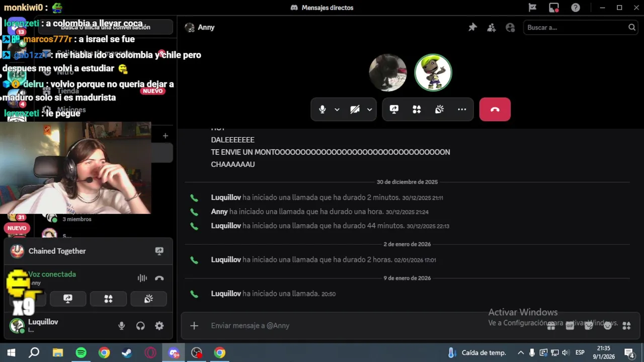Mute mic in Luquillov user panel
This screenshot has height=362, width=644.
121,326
